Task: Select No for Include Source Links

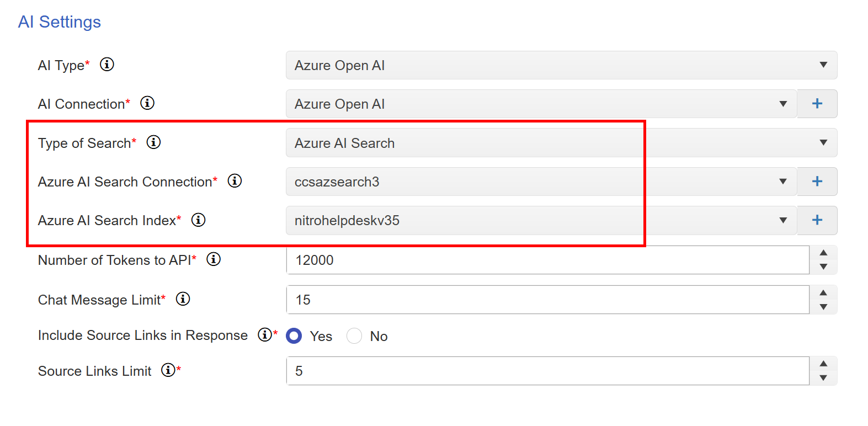Action: (354, 336)
